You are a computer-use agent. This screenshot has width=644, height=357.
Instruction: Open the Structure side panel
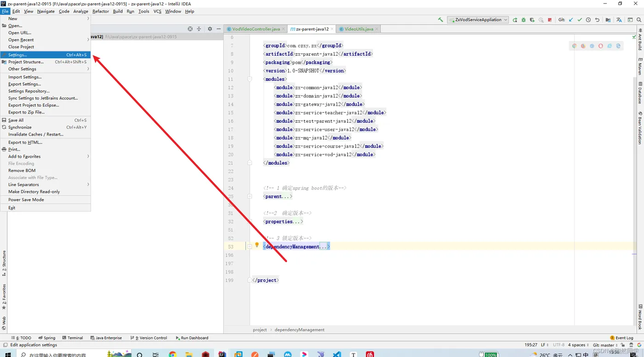pos(4,263)
